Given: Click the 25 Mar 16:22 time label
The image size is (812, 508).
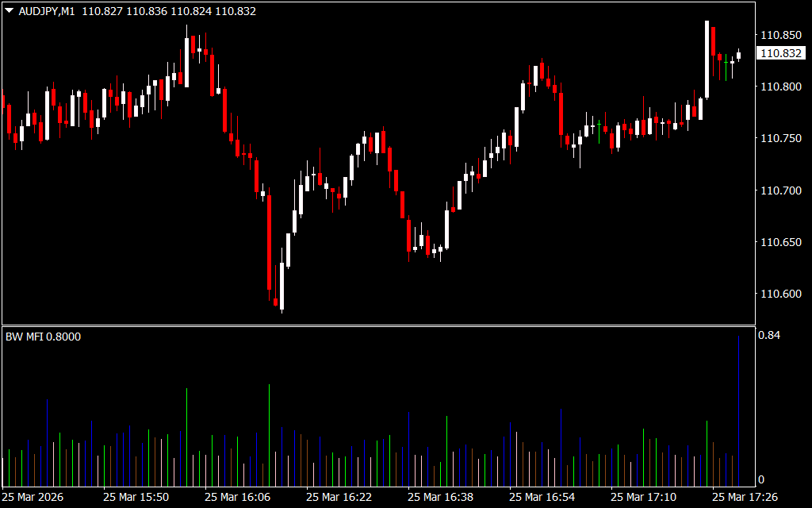Looking at the screenshot, I should 339,497.
